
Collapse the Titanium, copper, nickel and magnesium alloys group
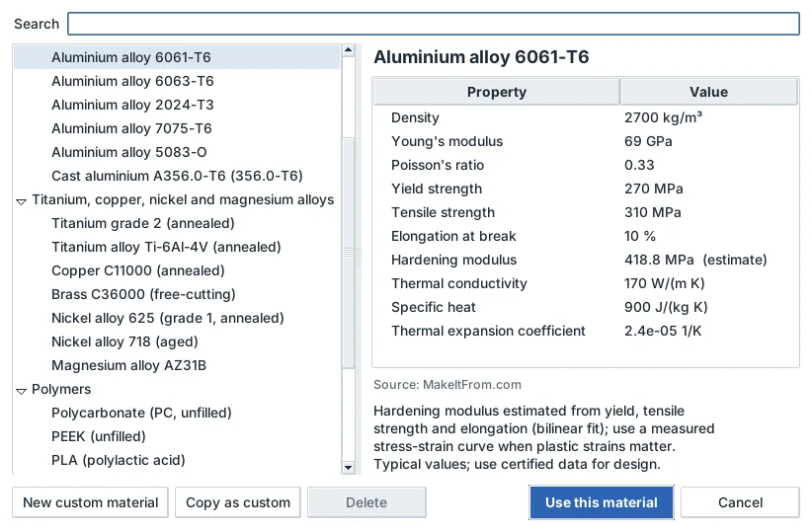[x=21, y=201]
